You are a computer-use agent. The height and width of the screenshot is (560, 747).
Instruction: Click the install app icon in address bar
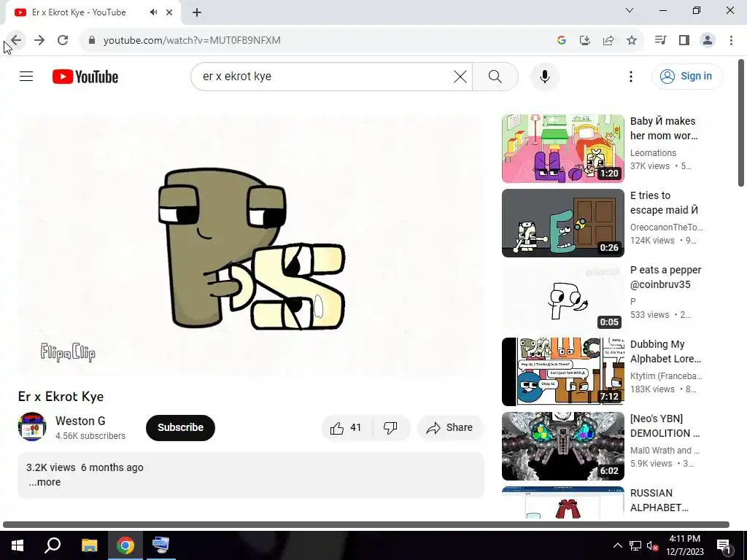pos(585,41)
